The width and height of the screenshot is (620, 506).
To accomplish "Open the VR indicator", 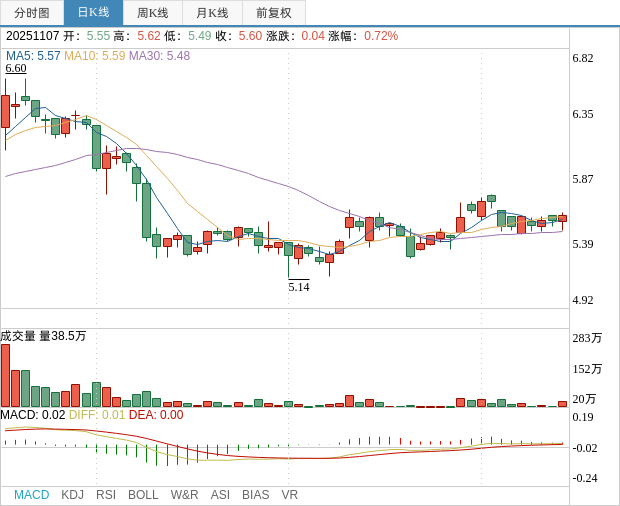I will coord(289,495).
